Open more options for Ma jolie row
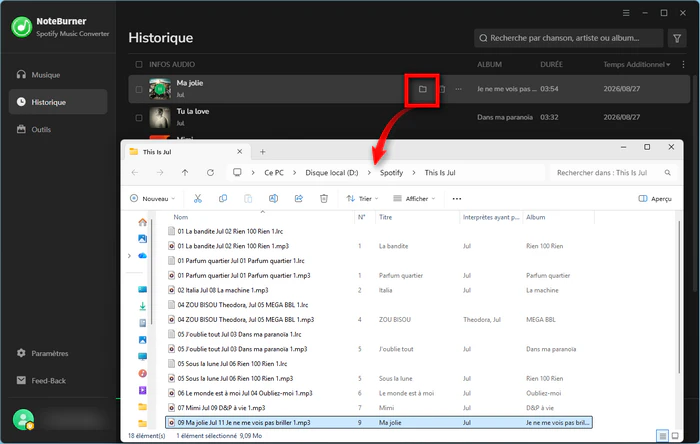Image resolution: width=700 pixels, height=444 pixels. [x=458, y=89]
